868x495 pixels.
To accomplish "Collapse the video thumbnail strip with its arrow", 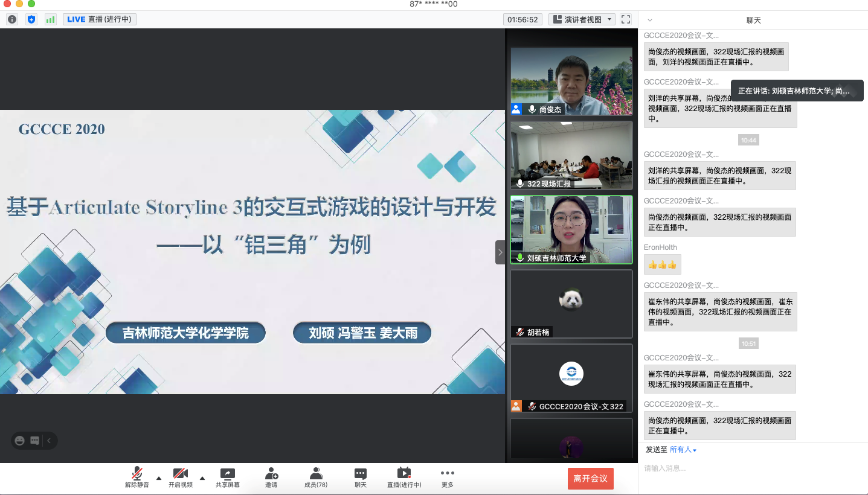I will (x=500, y=252).
